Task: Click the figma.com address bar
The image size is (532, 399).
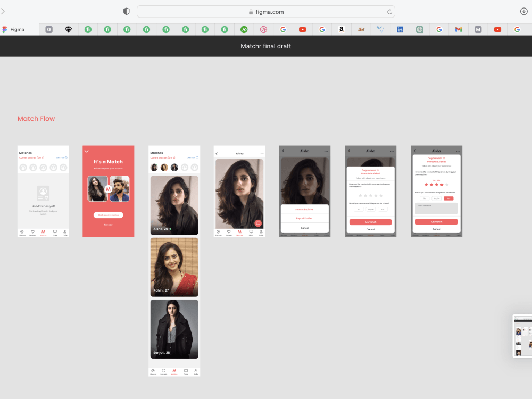Action: click(265, 12)
